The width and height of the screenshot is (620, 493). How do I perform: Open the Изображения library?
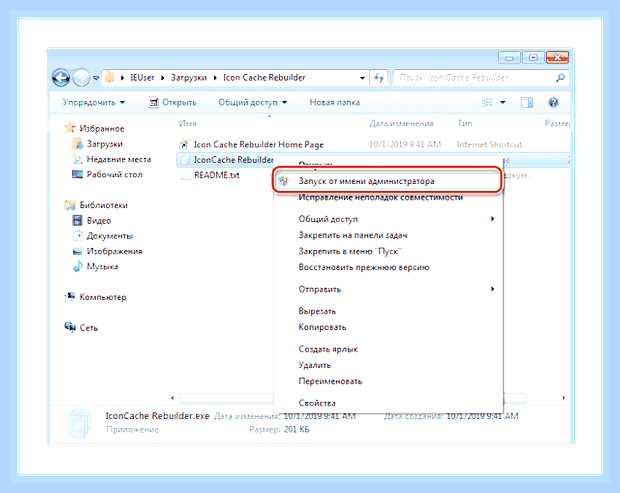(x=115, y=251)
